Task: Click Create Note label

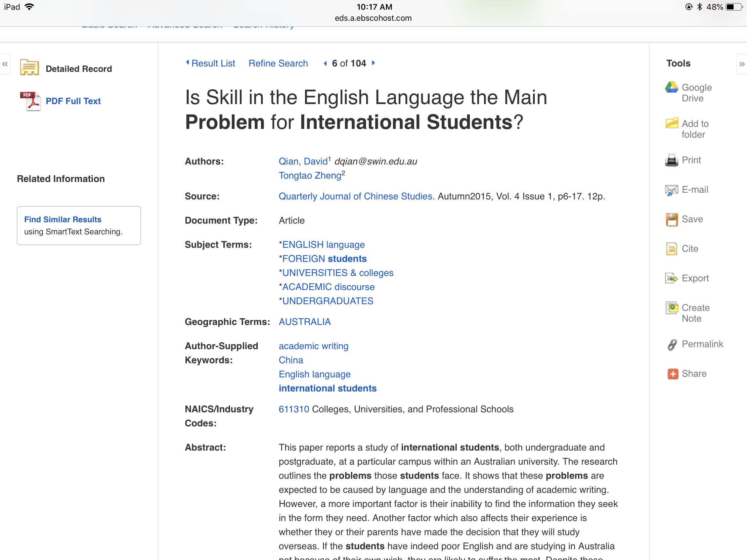Action: tap(695, 313)
